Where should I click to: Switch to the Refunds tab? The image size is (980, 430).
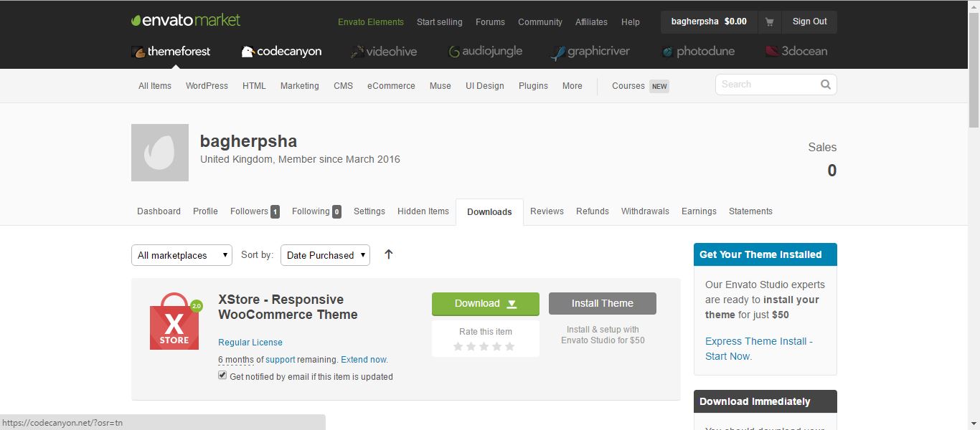pyautogui.click(x=593, y=211)
